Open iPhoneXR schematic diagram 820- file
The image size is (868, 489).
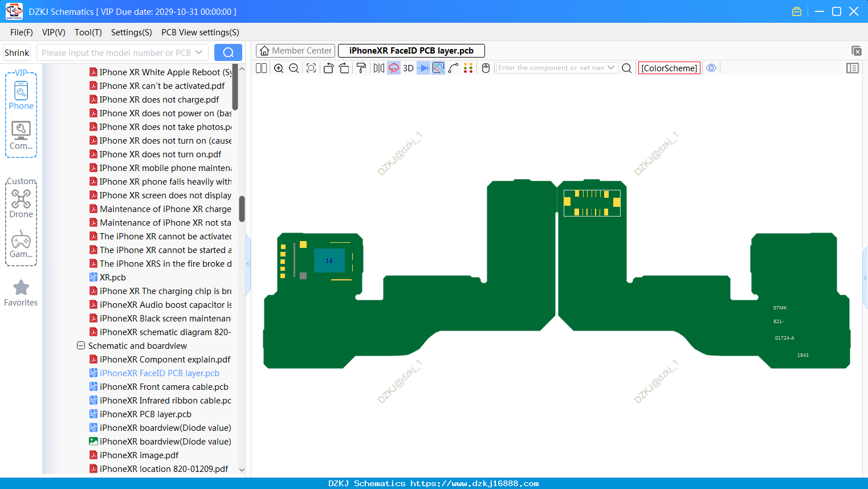coord(165,332)
